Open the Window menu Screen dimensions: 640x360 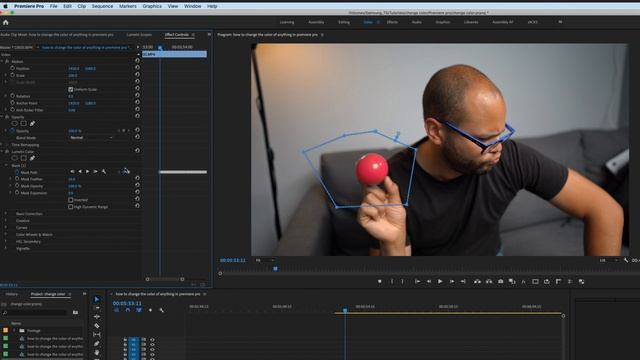tap(192, 6)
